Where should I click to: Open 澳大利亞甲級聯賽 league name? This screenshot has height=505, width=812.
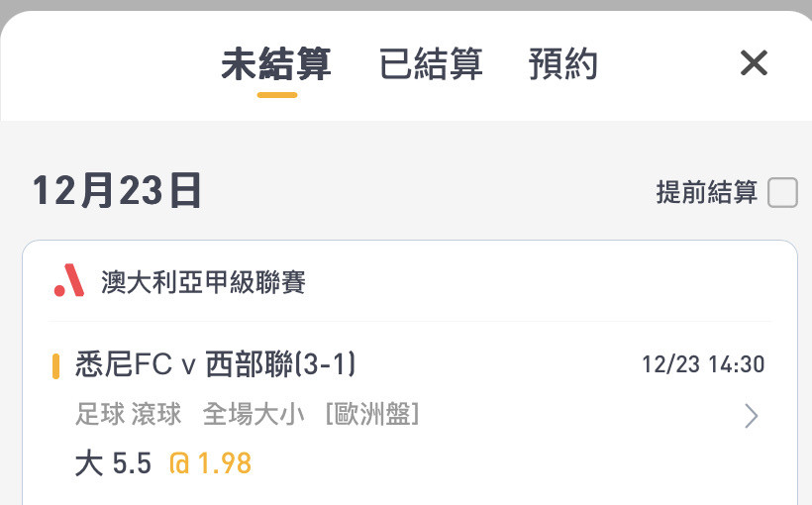(203, 282)
